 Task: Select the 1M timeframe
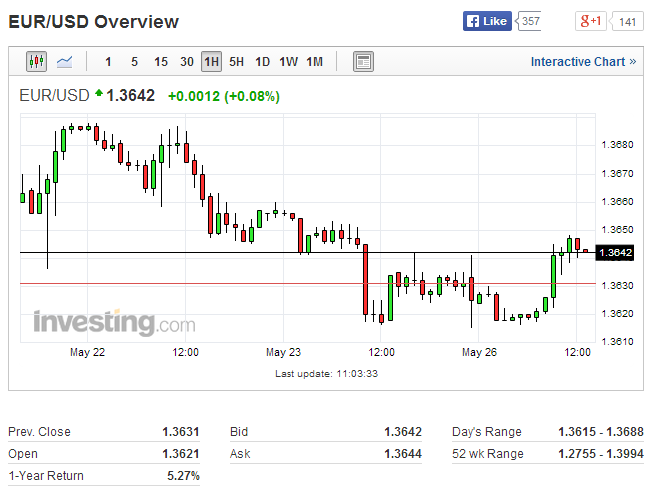point(315,62)
